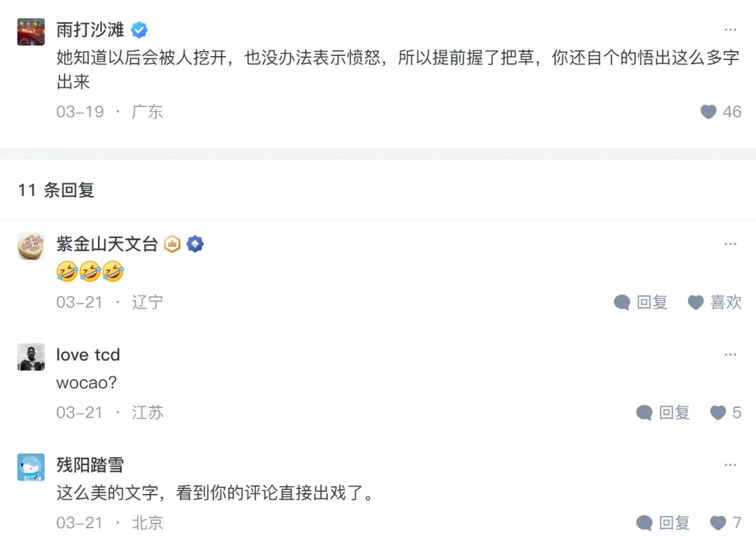The height and width of the screenshot is (536, 756).
Task: Open the username link love tcd
Action: [88, 355]
